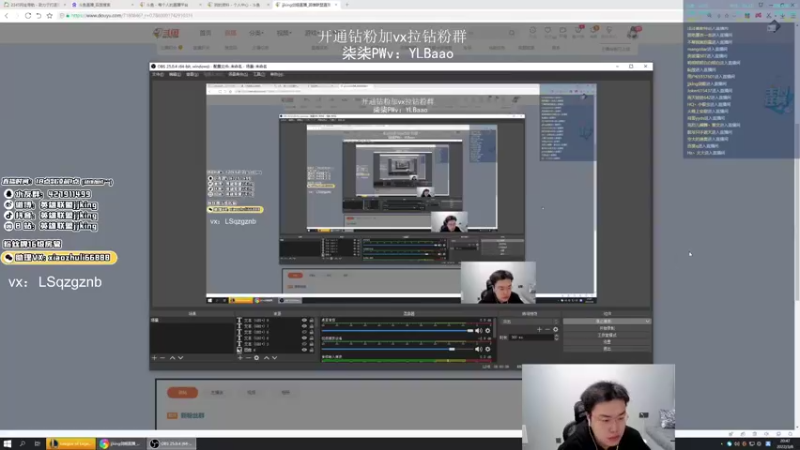Screen dimensions: 800x450
Task: Open Douyu 视频 video dropdown
Action: click(x=284, y=33)
